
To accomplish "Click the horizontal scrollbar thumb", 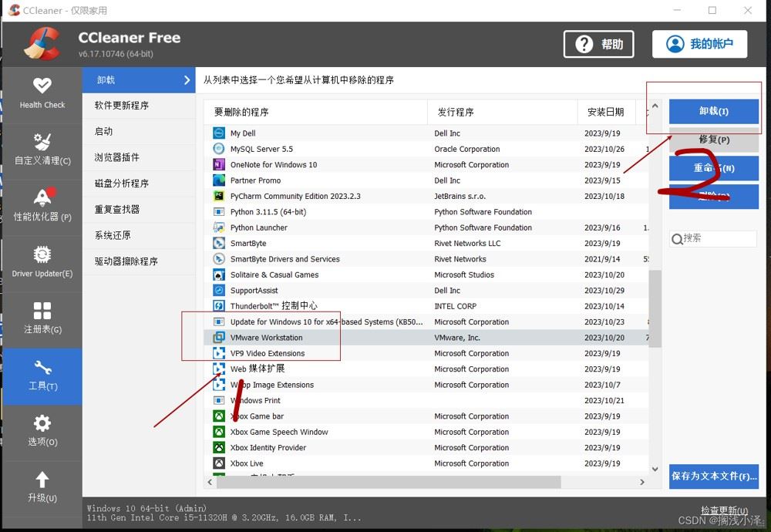I will tap(389, 482).
